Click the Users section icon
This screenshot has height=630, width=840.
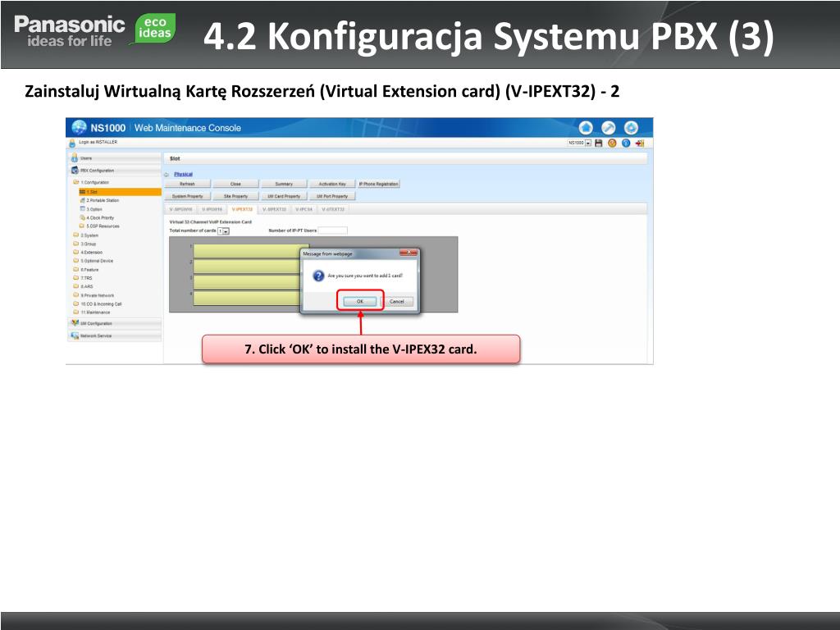tap(75, 158)
